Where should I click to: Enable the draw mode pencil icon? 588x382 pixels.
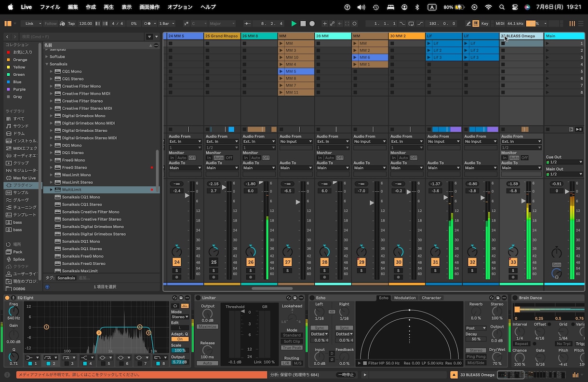tap(468, 24)
